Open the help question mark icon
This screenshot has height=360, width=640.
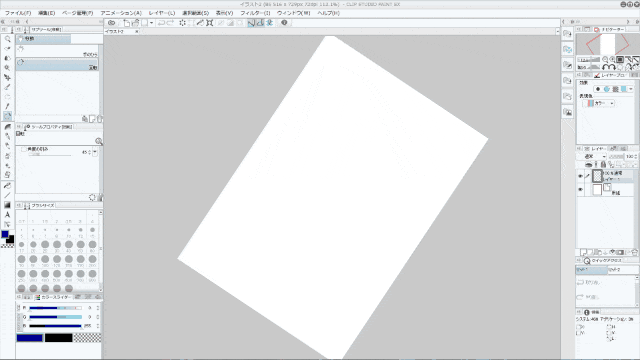pos(284,23)
